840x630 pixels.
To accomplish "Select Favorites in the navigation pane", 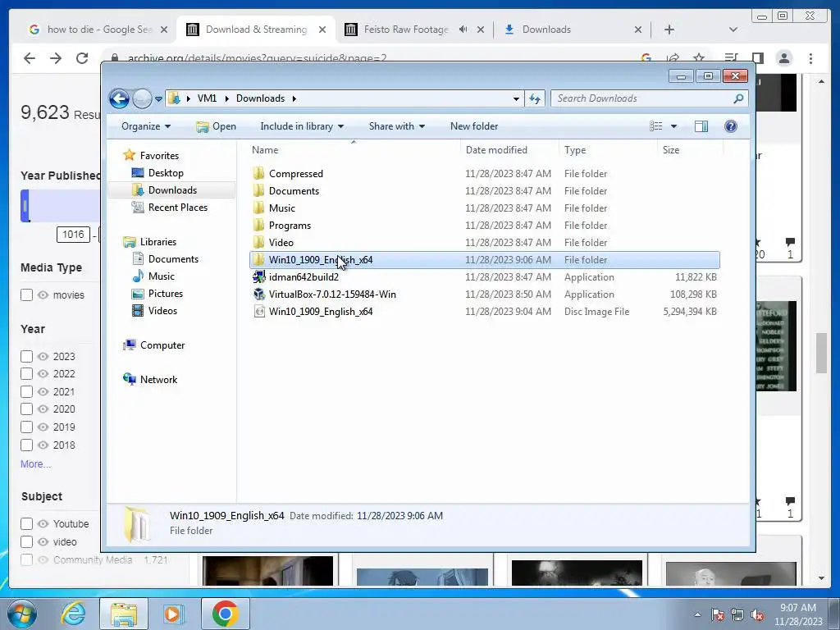I will tap(159, 156).
